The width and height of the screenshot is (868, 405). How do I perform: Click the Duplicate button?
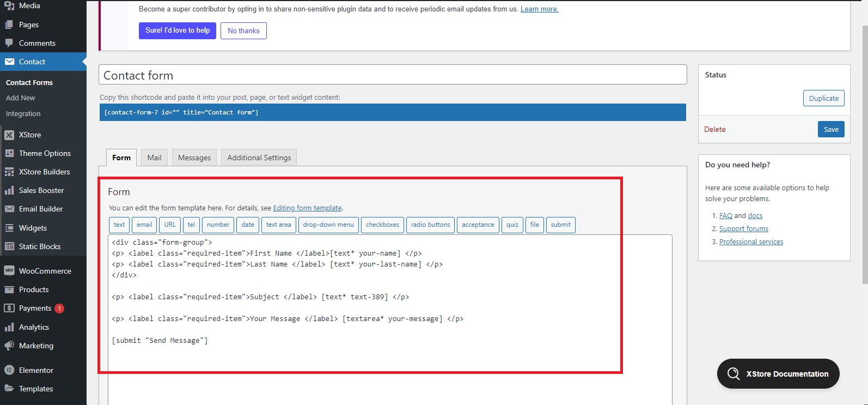pyautogui.click(x=824, y=98)
